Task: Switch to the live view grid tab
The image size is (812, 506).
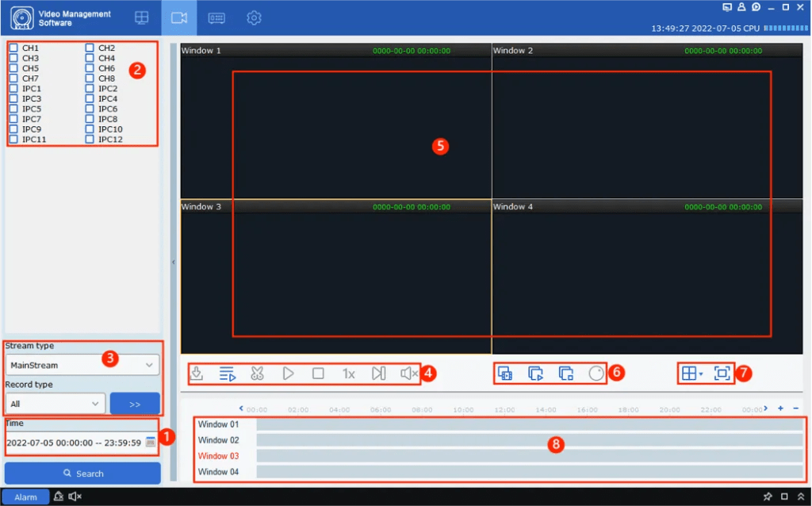Action: (141, 17)
